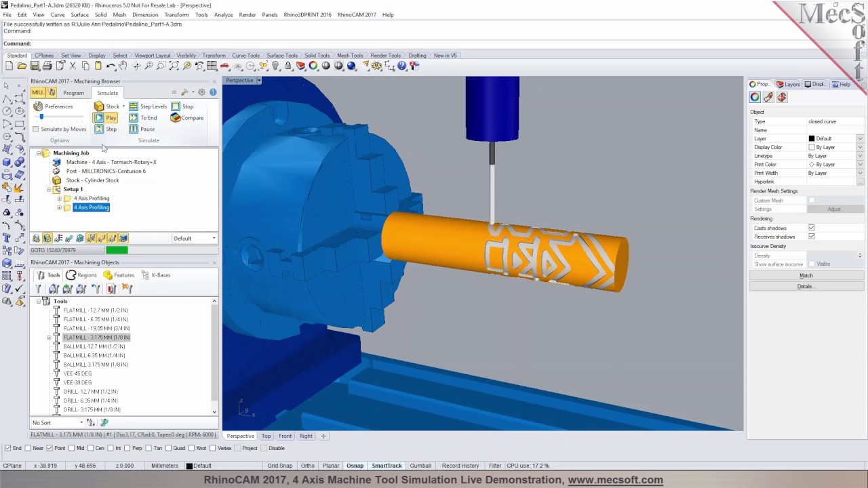Toggle the Casts shadows checkbox
Viewport: 868px width, 488px height.
[x=812, y=228]
